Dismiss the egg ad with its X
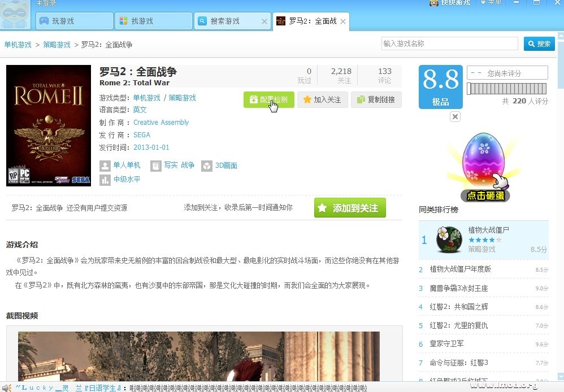The width and height of the screenshot is (564, 392). 455,116
